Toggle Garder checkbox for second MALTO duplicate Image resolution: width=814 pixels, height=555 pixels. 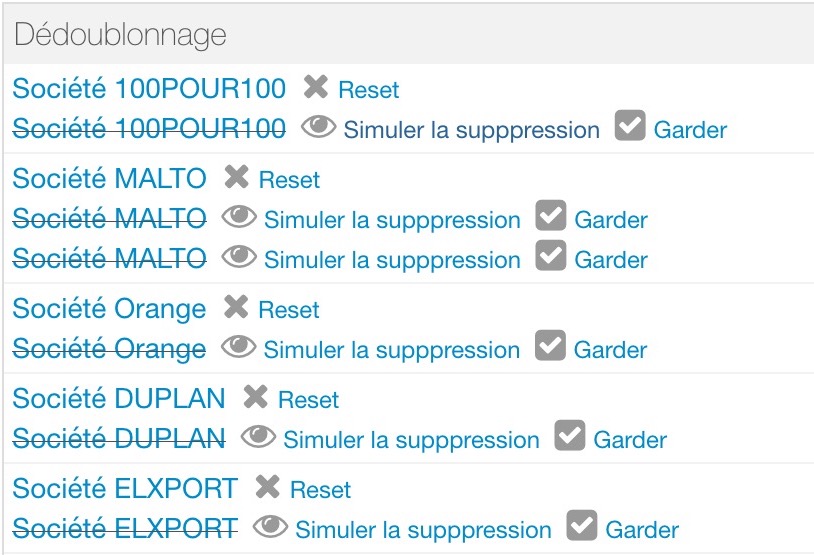[x=550, y=255]
